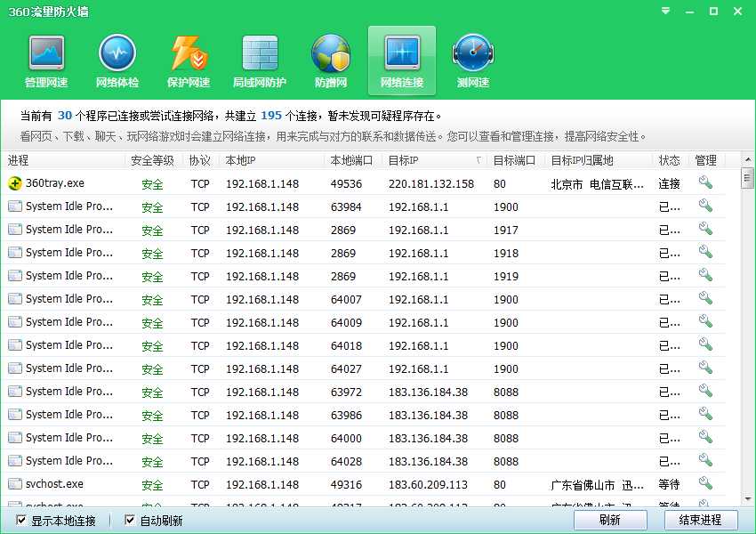Manage the connection on local port 64007

(705, 298)
